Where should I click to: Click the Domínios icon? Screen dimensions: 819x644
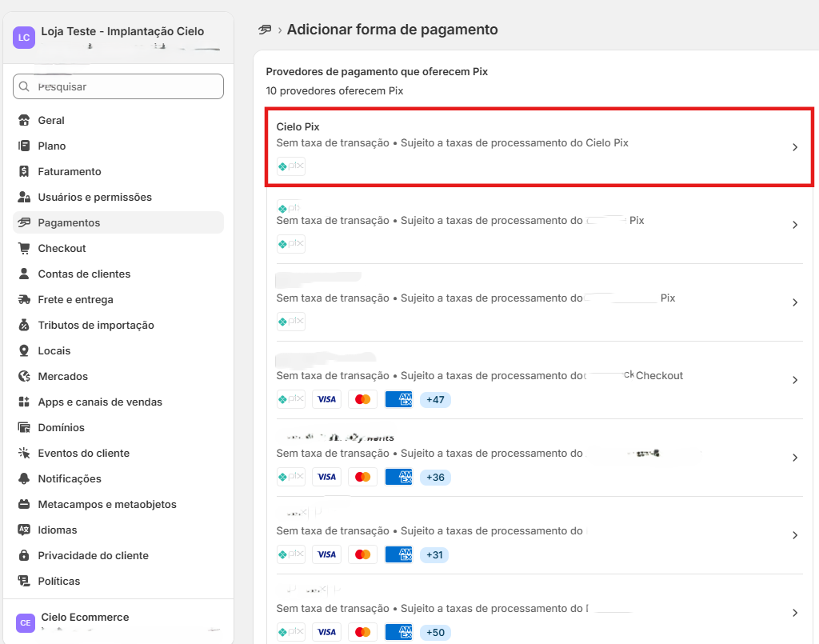24,427
